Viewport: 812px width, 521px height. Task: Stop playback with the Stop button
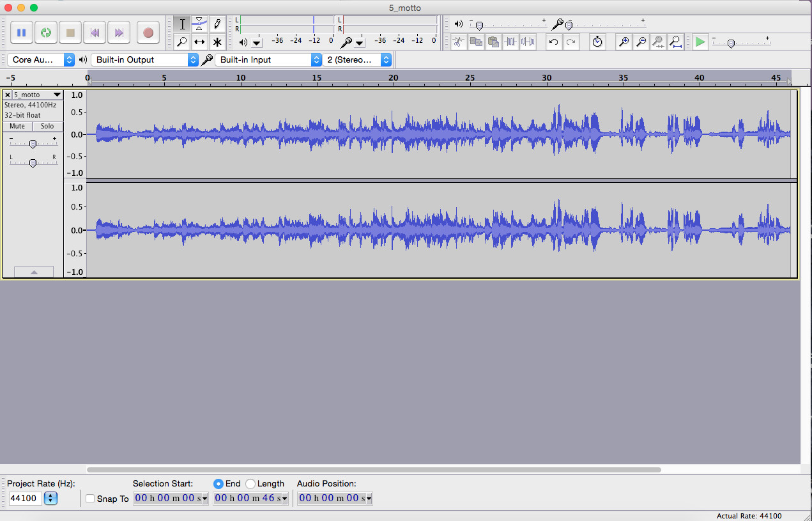pyautogui.click(x=70, y=33)
